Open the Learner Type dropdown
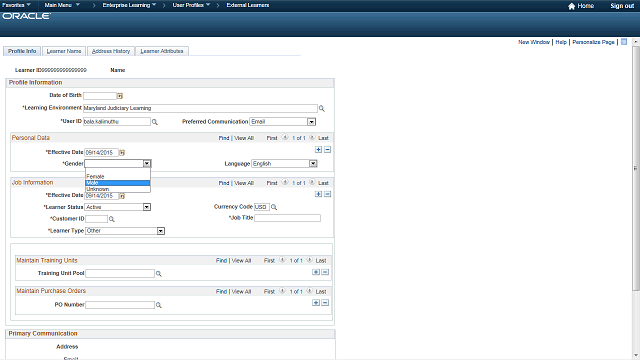640x360 pixels. click(161, 231)
